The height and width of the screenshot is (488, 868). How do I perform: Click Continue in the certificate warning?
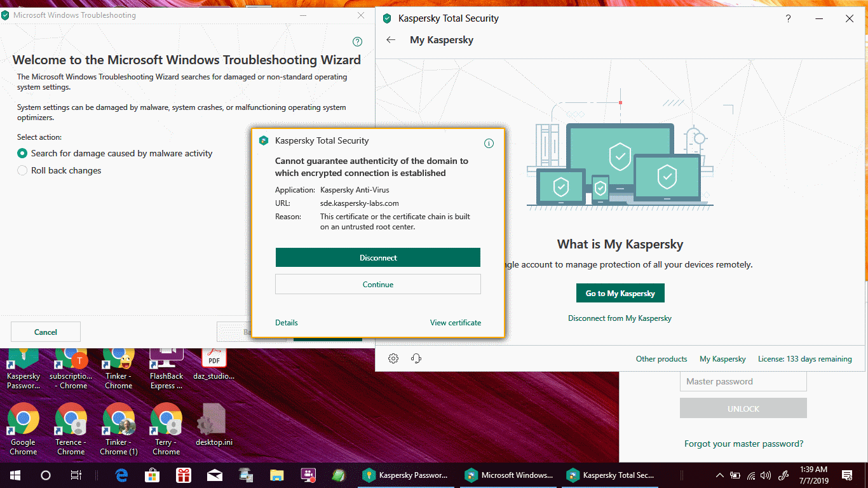378,284
